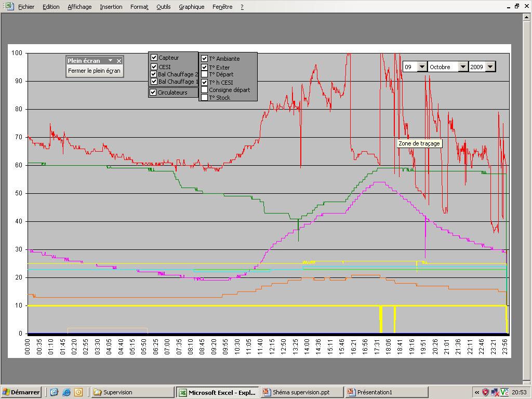The height and width of the screenshot is (399, 532).
Task: Click the Zone de traçage tooltip label
Action: pyautogui.click(x=419, y=143)
